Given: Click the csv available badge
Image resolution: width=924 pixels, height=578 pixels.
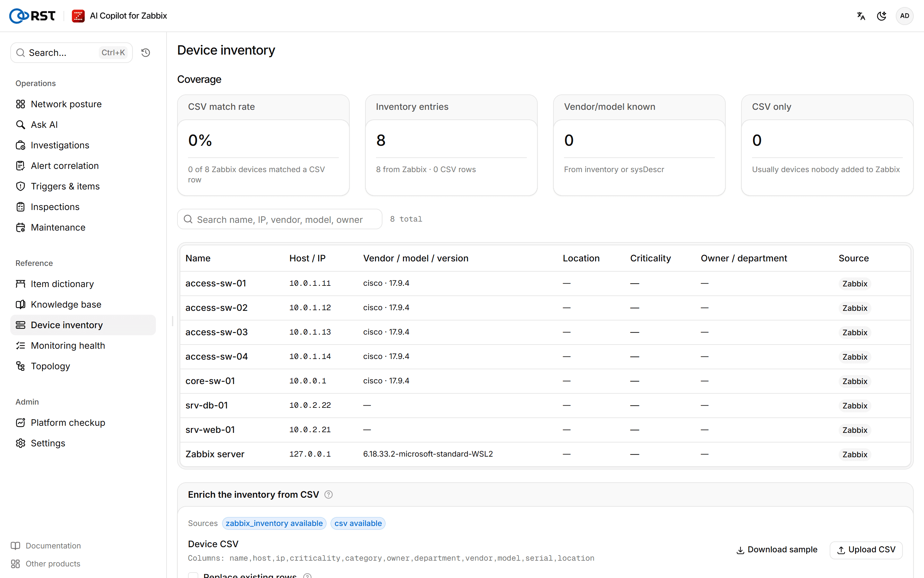Looking at the screenshot, I should [358, 523].
